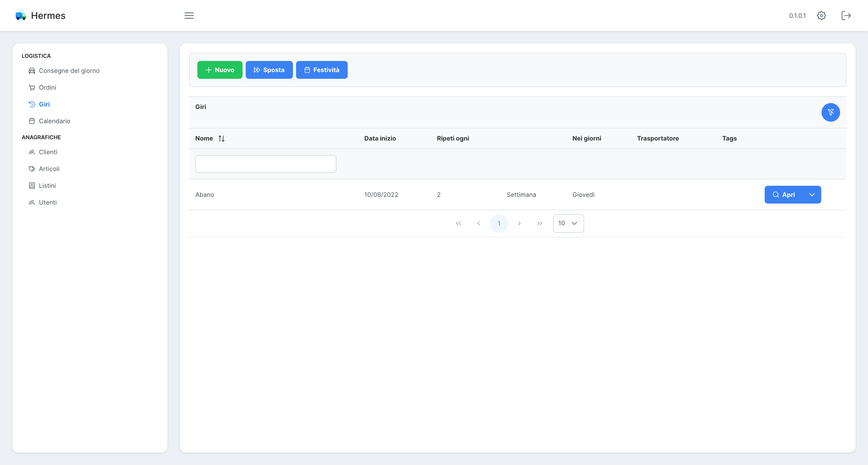
Task: Toggle the hamburger sidebar menu
Action: pyautogui.click(x=189, y=16)
